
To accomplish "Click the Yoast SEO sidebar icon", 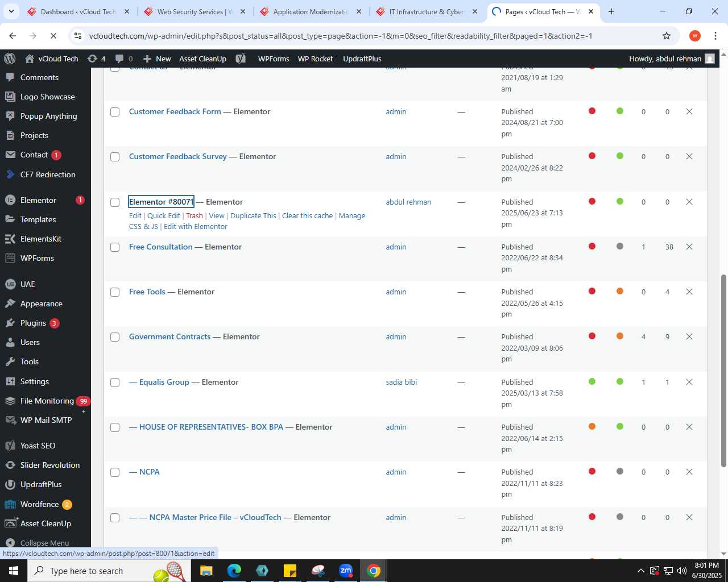I will [x=10, y=446].
